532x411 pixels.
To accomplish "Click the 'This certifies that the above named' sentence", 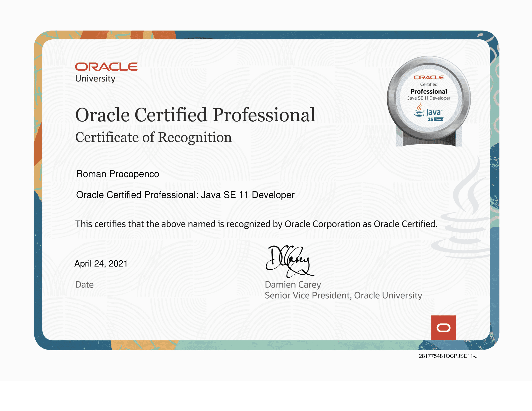I will pos(256,224).
